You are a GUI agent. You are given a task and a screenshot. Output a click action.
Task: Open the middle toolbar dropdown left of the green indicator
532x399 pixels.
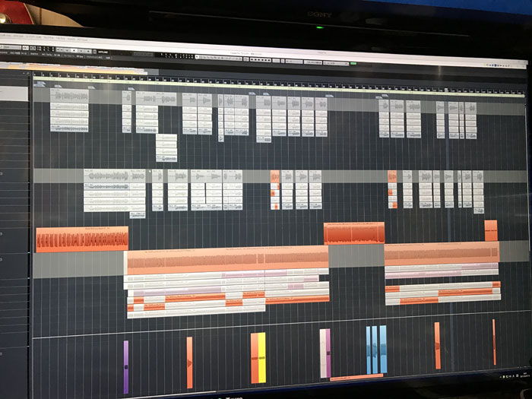(x=313, y=62)
